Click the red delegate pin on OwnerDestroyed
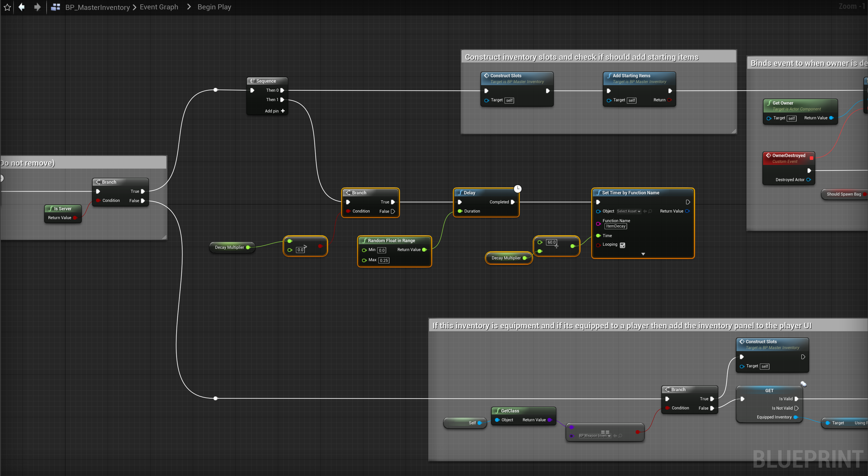This screenshot has width=868, height=476. (x=812, y=158)
